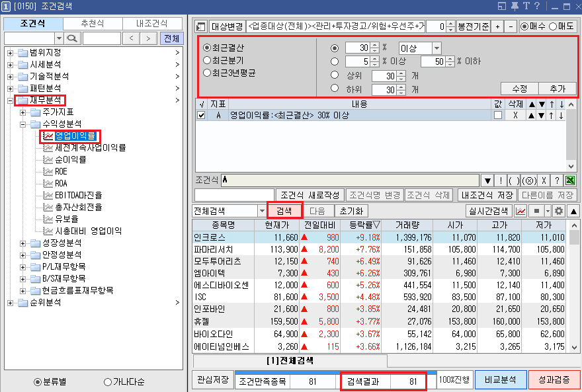This screenshot has width=582, height=392.
Task: Switch to the 추천식 tab
Action: [x=93, y=22]
